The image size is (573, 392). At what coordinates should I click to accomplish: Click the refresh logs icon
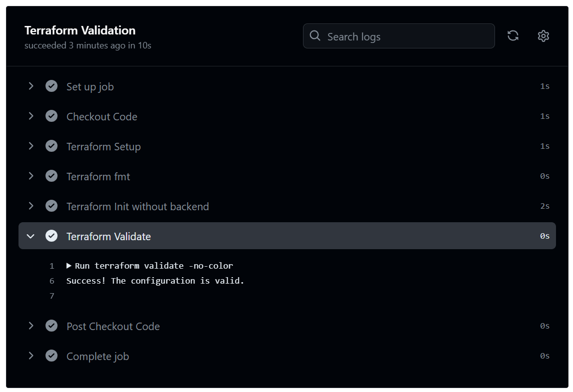pyautogui.click(x=512, y=36)
